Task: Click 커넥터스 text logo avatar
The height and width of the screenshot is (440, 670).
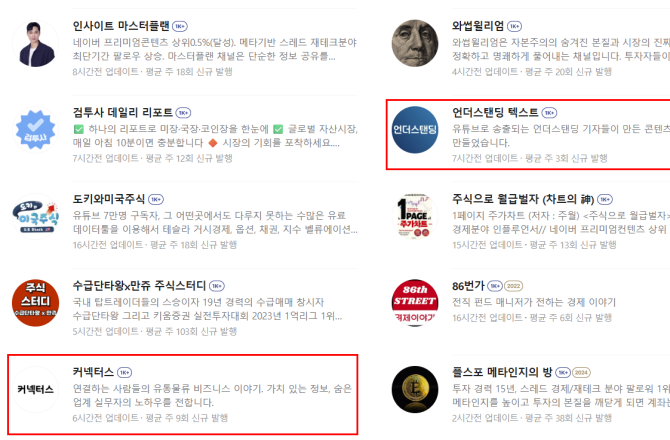Action: [x=35, y=390]
